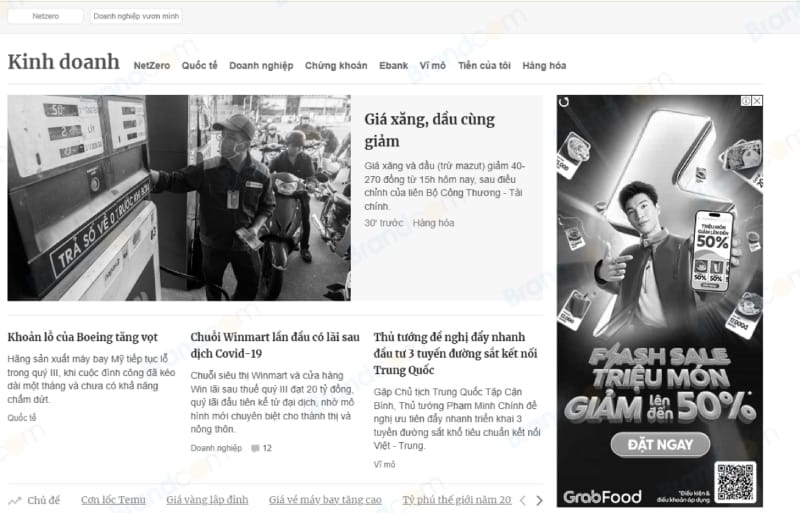Open the Cơn lốc Temu topic
The image size is (800, 513).
113,500
